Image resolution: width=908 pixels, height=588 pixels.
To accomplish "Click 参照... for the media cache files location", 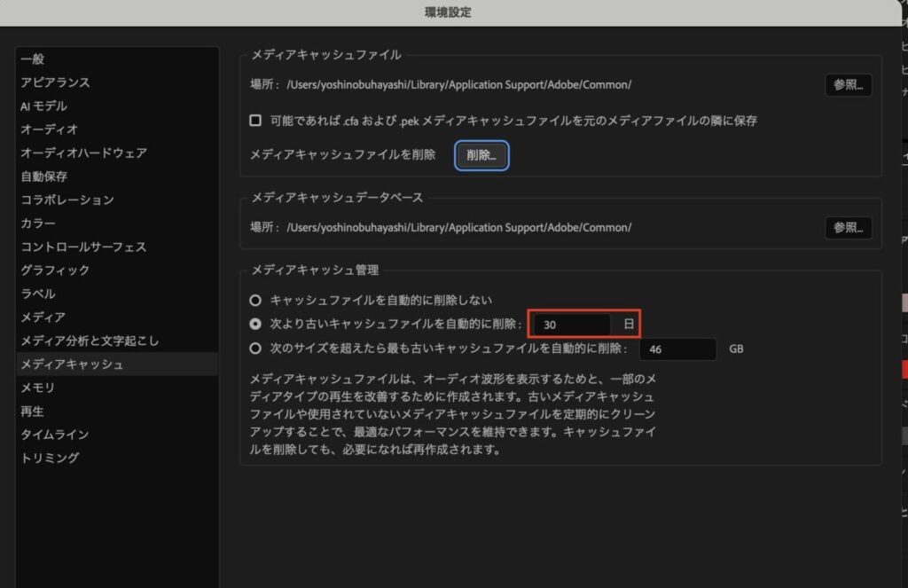I will 849,85.
